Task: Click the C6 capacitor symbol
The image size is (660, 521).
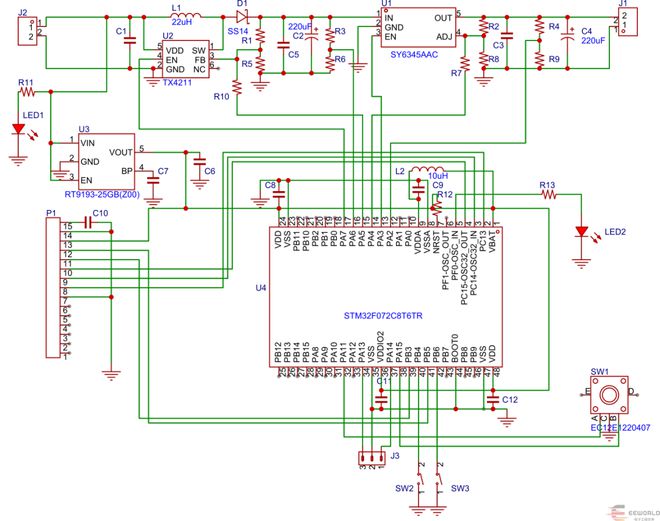Action: coord(199,161)
